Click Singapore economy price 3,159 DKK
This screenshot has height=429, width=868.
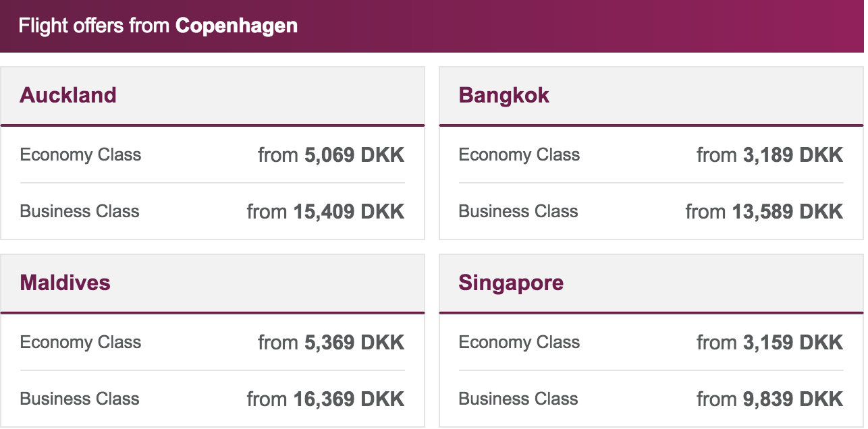point(769,342)
